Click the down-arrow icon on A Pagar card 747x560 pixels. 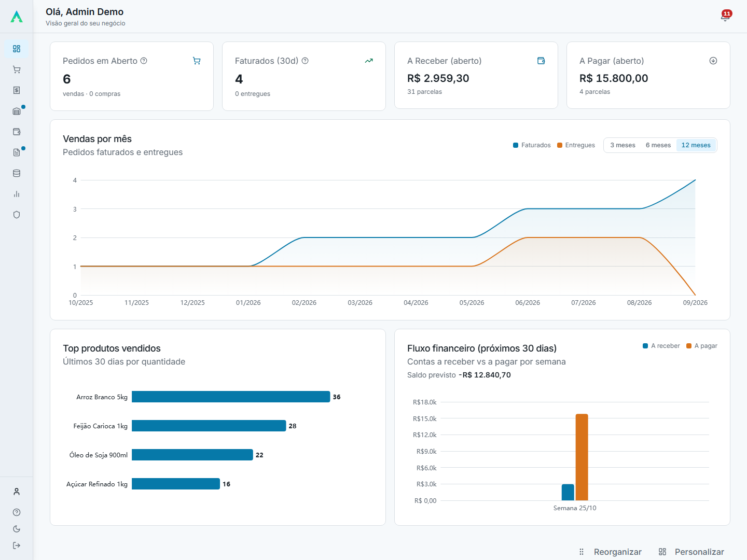coord(713,61)
